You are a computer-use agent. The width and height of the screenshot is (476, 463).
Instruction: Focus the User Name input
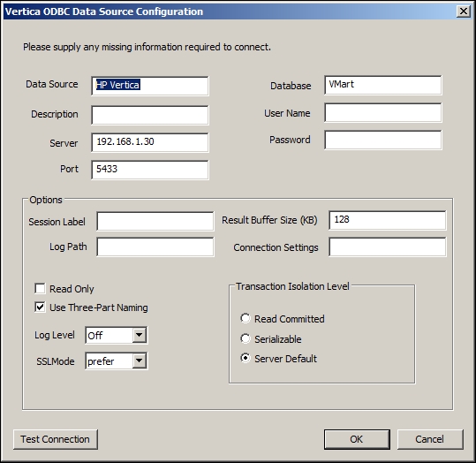coord(382,112)
